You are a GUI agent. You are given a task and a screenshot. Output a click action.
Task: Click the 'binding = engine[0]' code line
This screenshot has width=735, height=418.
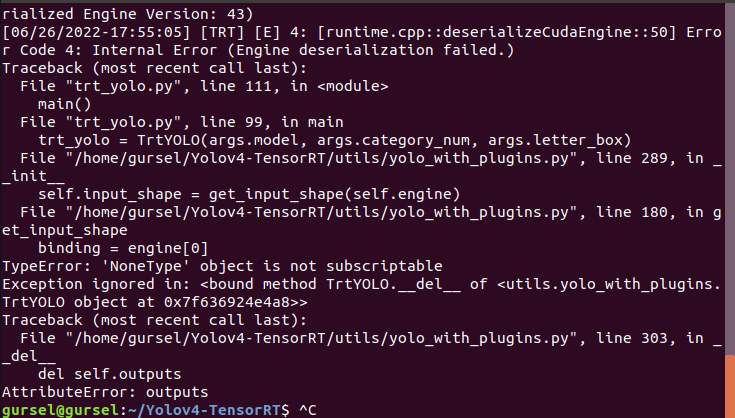pyautogui.click(x=123, y=248)
